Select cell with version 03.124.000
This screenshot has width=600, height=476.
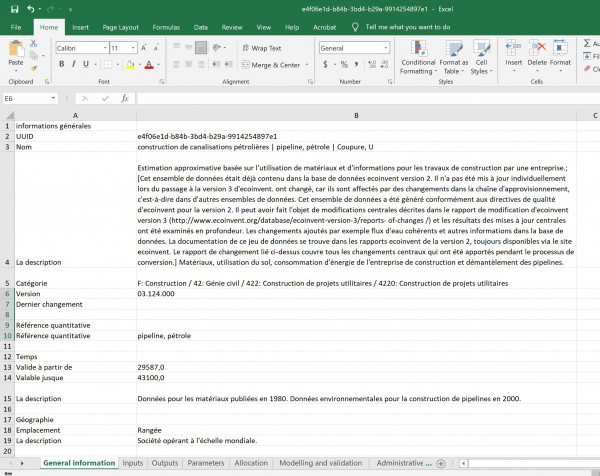[x=356, y=294]
